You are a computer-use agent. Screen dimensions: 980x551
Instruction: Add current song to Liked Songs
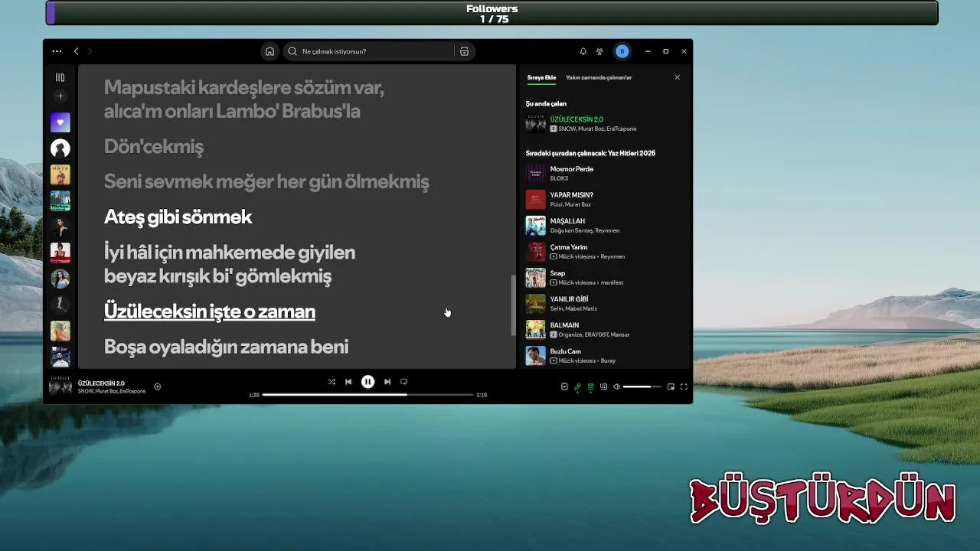coord(158,386)
